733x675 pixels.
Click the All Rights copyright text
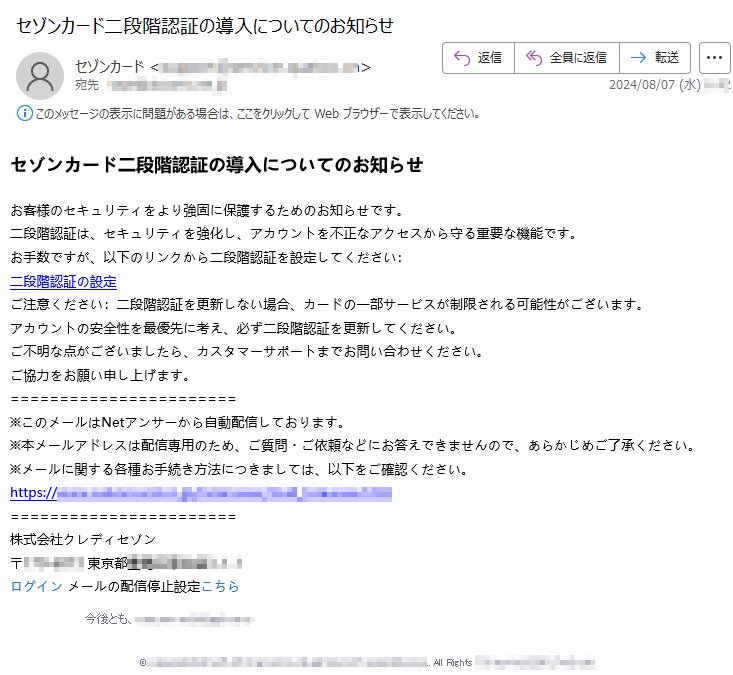point(452,662)
